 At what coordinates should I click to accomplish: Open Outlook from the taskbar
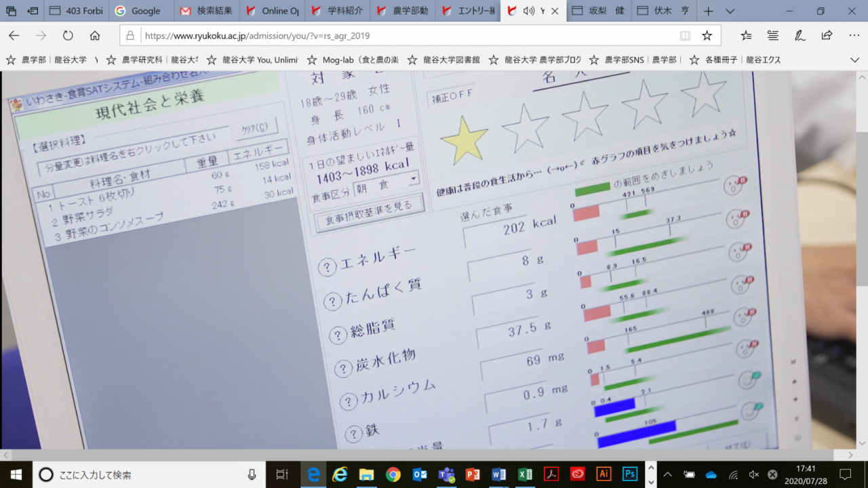pyautogui.click(x=419, y=474)
